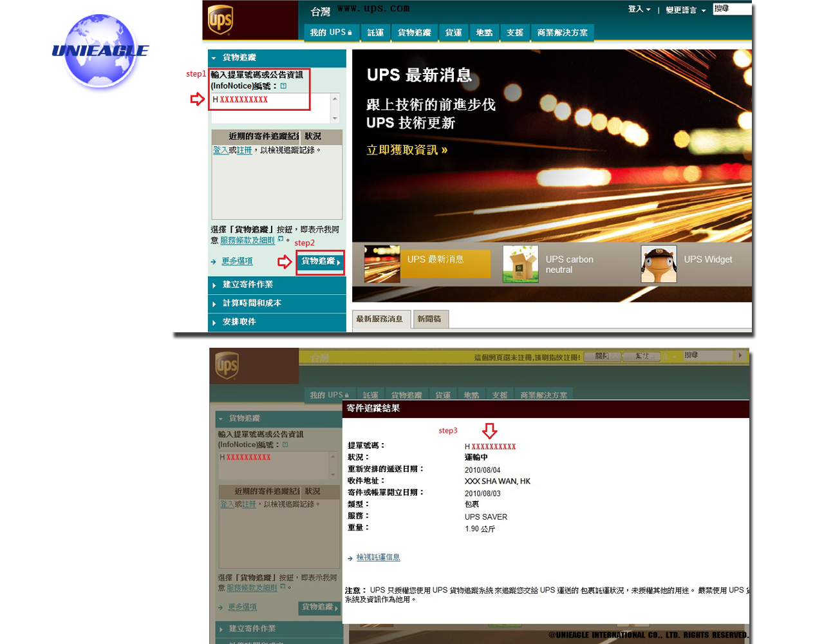This screenshot has width=824, height=644.
Task: Open the 登入 dropdown in the upper page header
Action: tap(639, 9)
